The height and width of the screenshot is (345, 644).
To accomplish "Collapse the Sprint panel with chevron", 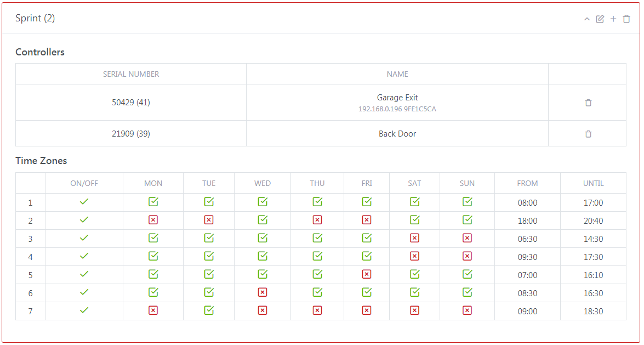I will click(587, 19).
